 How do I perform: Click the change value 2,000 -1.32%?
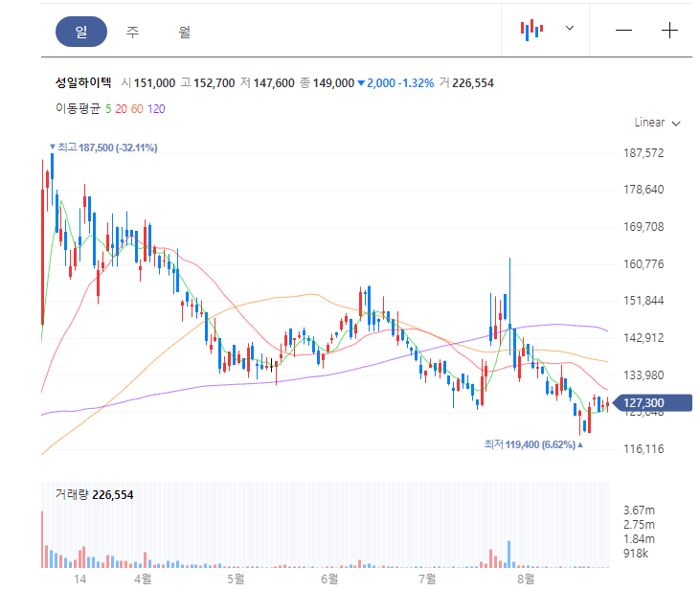click(x=396, y=83)
